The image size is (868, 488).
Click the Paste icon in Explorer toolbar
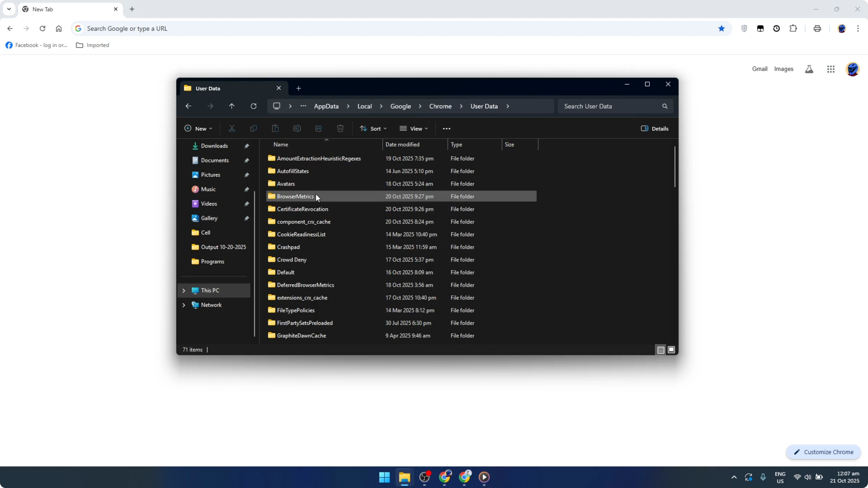(x=275, y=128)
